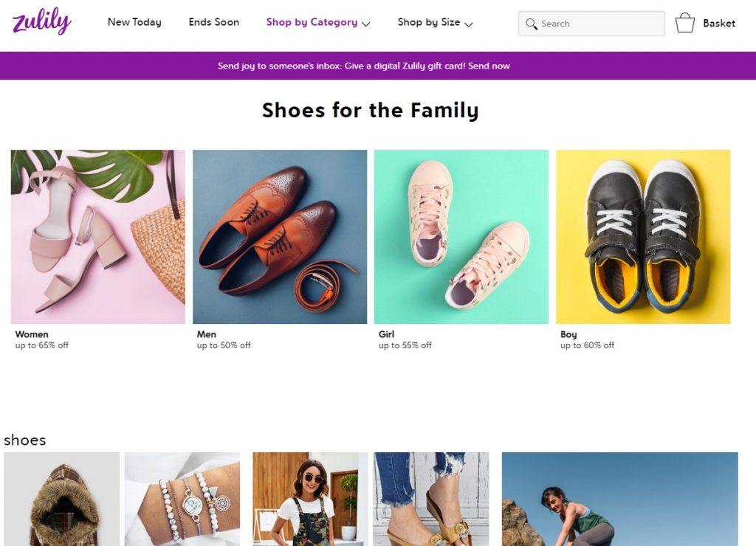The width and height of the screenshot is (756, 546).
Task: Open Men brown brogue shoes image
Action: click(x=280, y=237)
